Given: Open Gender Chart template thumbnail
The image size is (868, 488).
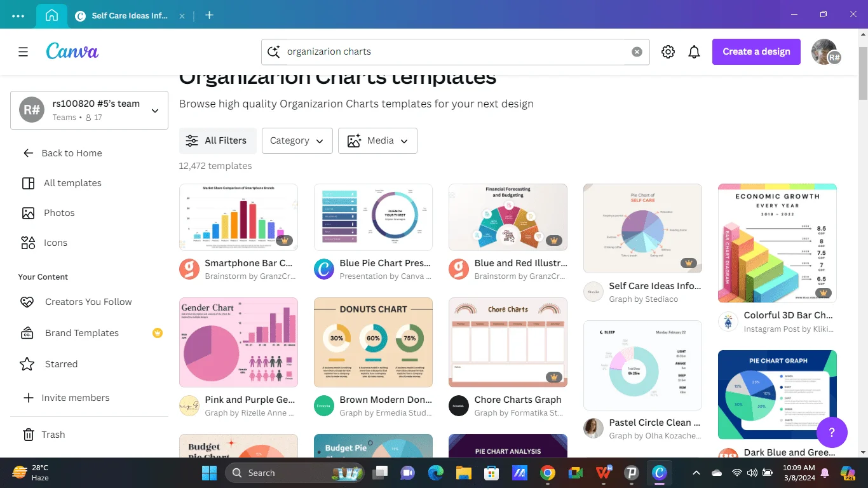Looking at the screenshot, I should [238, 342].
